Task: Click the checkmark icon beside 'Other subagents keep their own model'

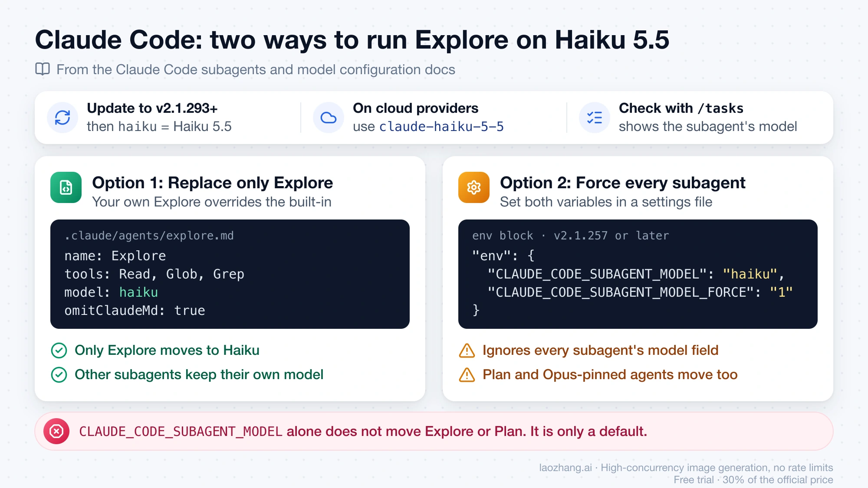Action: click(59, 375)
